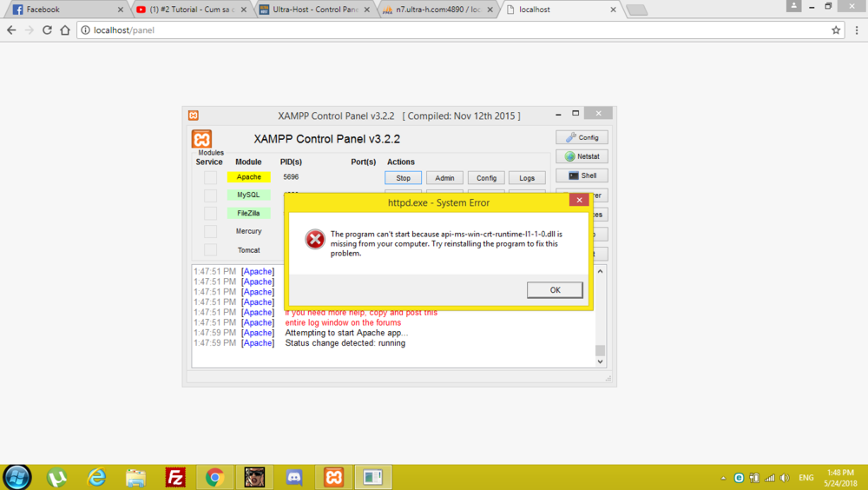Click the Chrome user profile icon
The width and height of the screenshot is (868, 490).
(x=793, y=6)
